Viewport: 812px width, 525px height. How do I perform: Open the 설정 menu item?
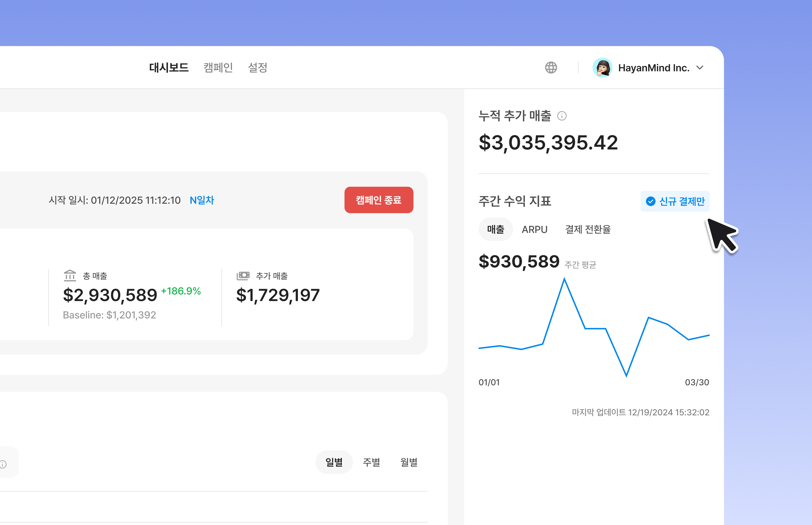[258, 67]
